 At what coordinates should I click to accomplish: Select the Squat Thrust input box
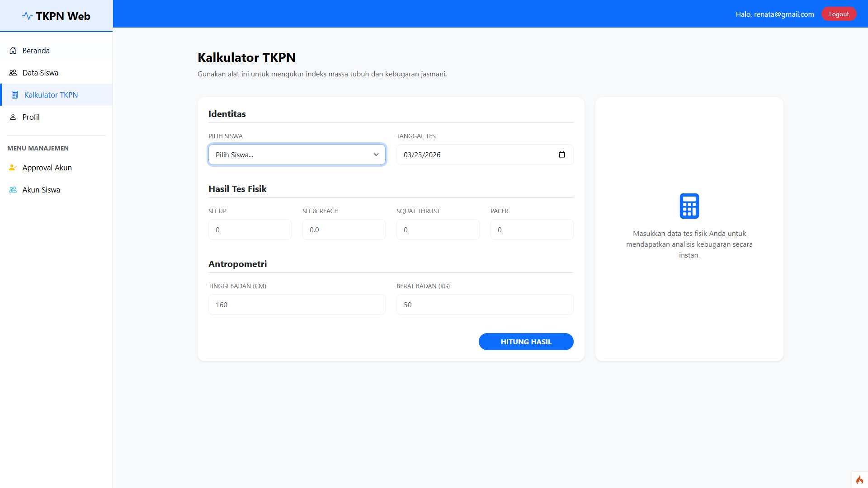tap(438, 230)
